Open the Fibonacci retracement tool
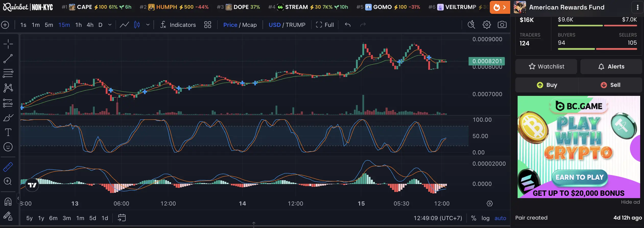The height and width of the screenshot is (228, 644). click(8, 73)
